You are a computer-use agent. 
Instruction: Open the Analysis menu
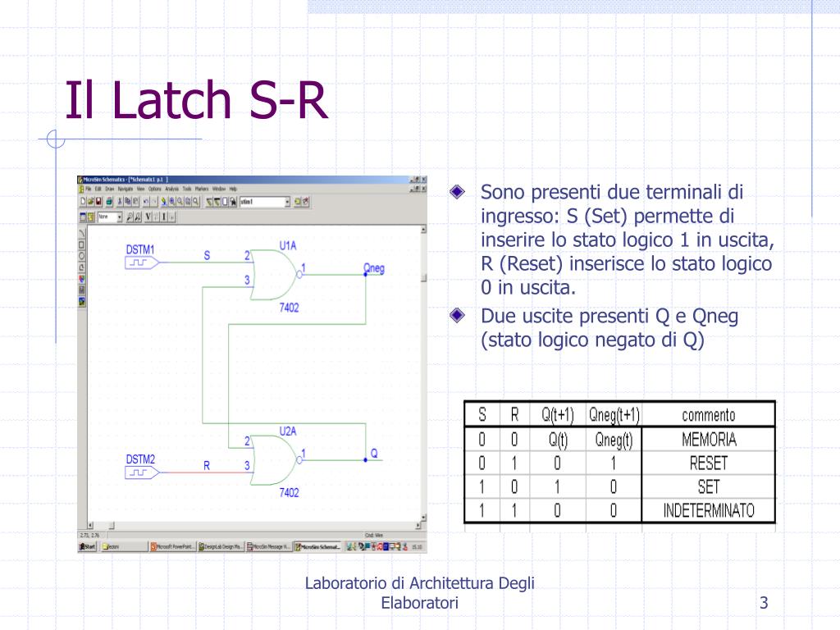click(x=172, y=189)
